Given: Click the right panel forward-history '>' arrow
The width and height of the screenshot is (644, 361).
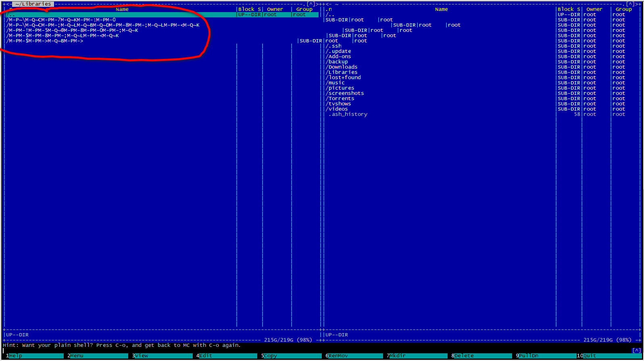Looking at the screenshot, I should click(637, 4).
